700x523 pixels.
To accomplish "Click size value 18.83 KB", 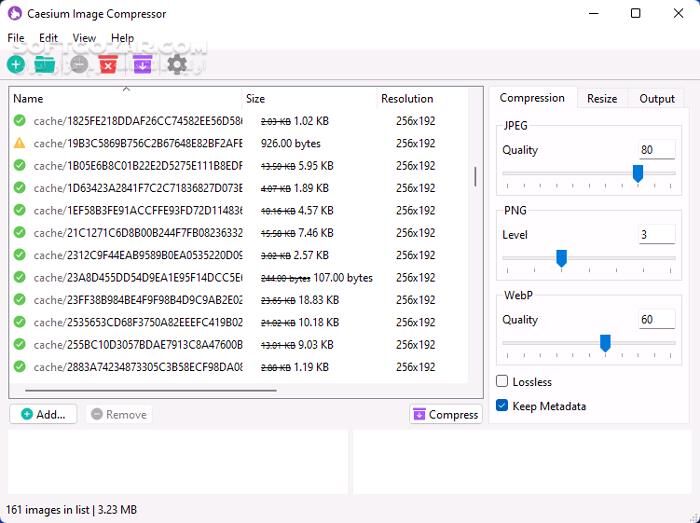I will (x=319, y=300).
